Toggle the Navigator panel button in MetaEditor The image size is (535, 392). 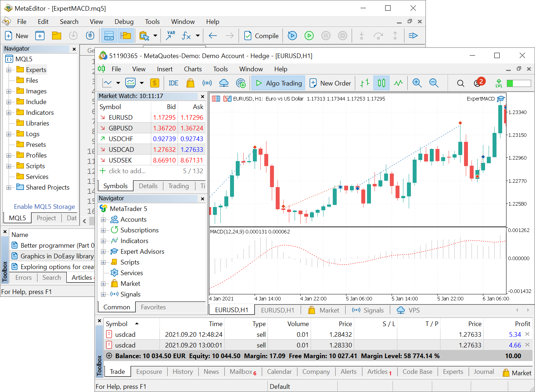coord(109,36)
